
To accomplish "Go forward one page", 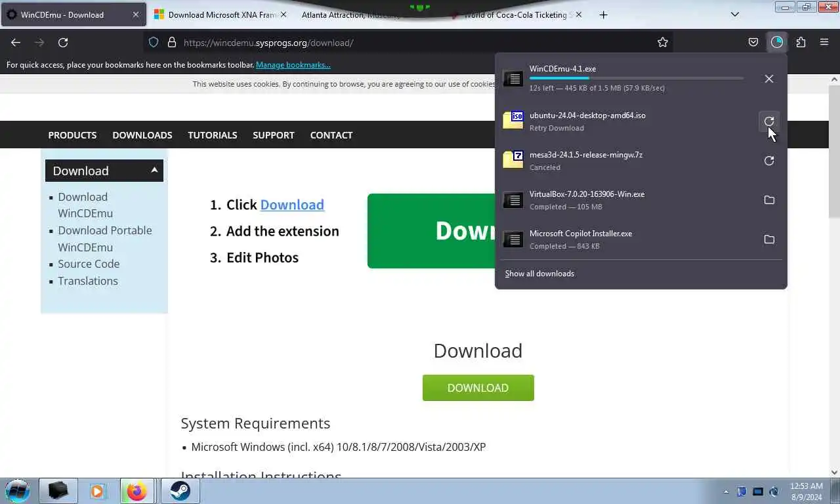I will coord(39,42).
